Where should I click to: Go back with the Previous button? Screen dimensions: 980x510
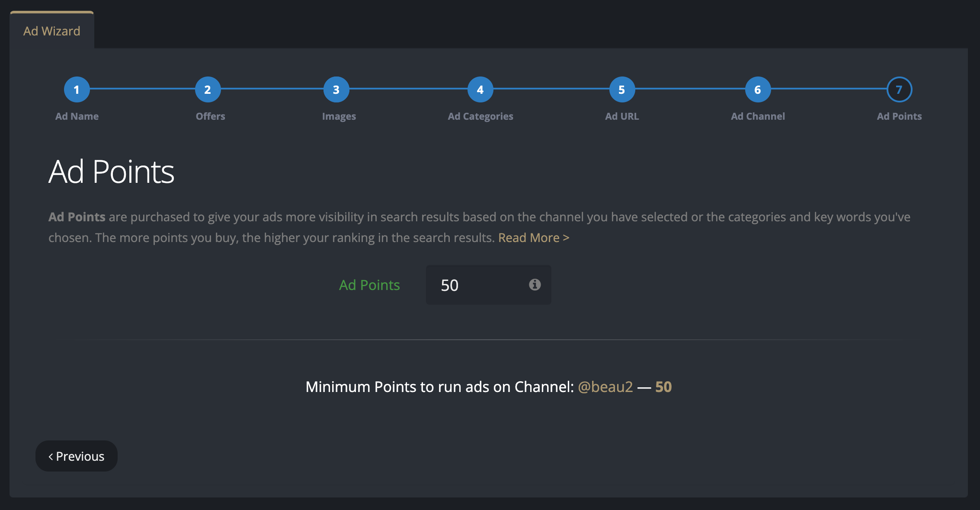pos(77,456)
